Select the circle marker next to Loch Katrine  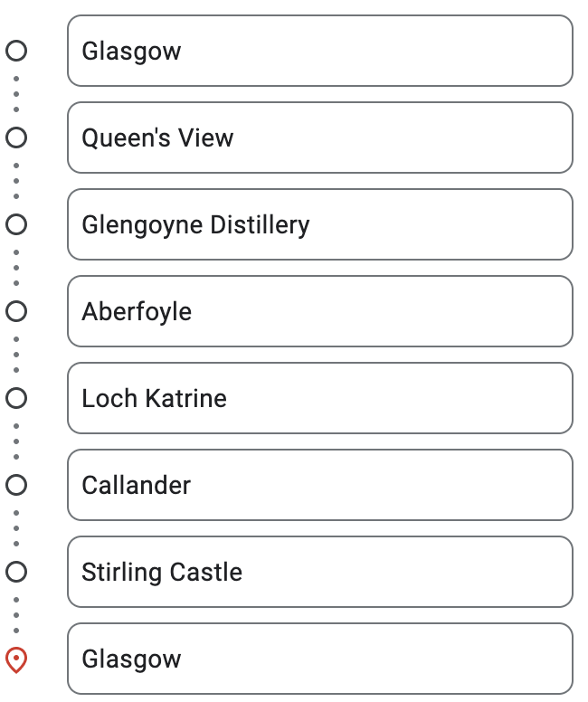coord(16,398)
